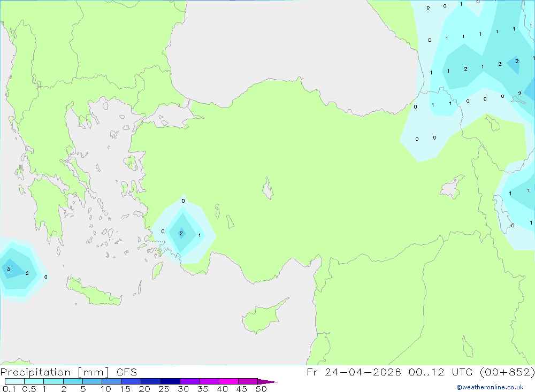Screen dimensions: 535x392
Task: Click the '00..12 UTC' time range text
Action: [441, 372]
